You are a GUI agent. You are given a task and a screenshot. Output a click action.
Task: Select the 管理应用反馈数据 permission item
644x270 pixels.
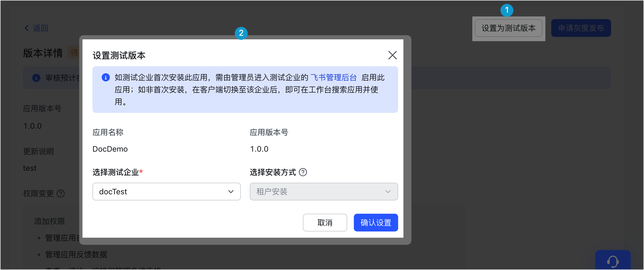coord(76,254)
